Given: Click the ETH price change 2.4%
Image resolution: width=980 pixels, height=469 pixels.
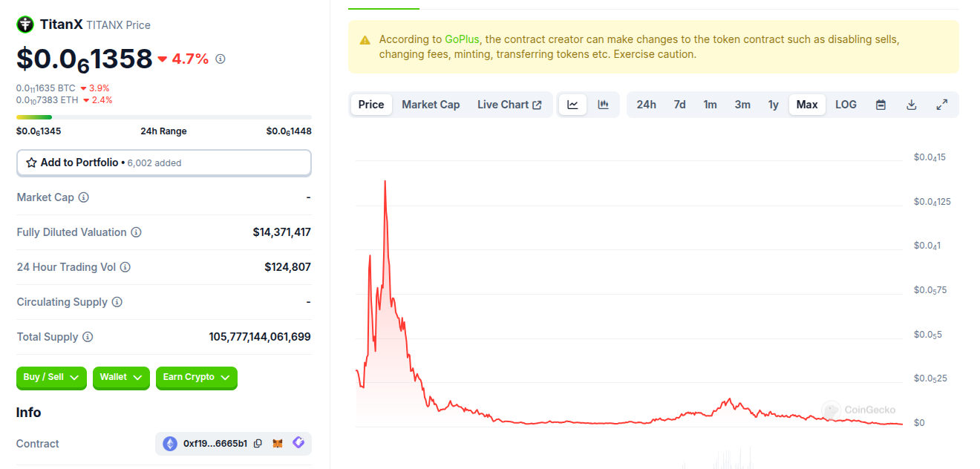Looking at the screenshot, I should 102,100.
